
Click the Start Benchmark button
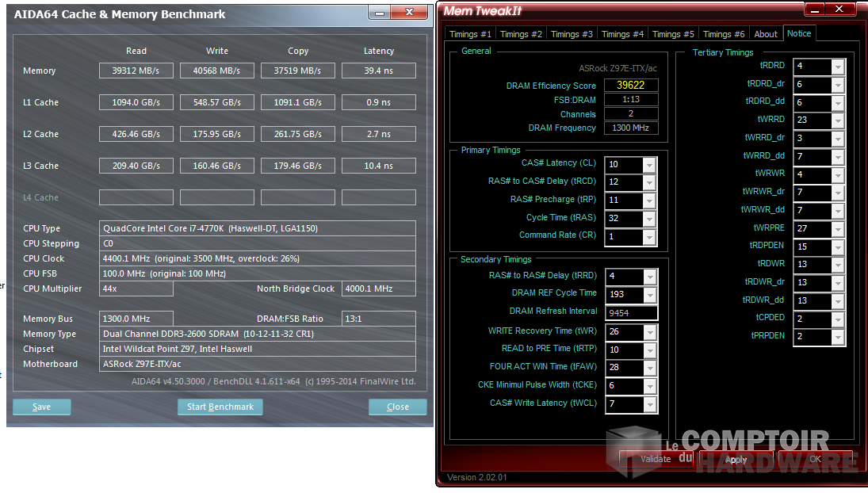click(x=220, y=407)
